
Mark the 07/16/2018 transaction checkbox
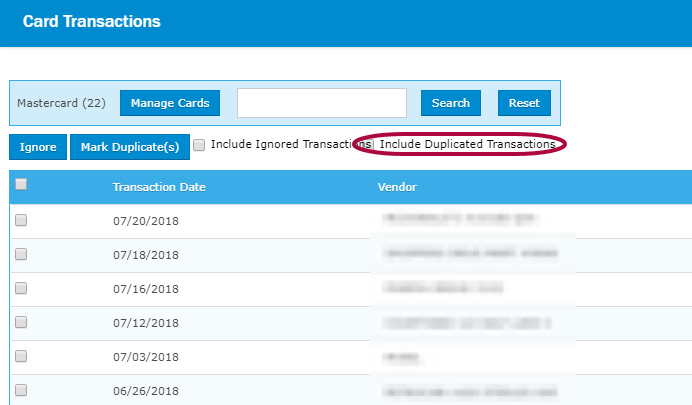pyautogui.click(x=21, y=289)
